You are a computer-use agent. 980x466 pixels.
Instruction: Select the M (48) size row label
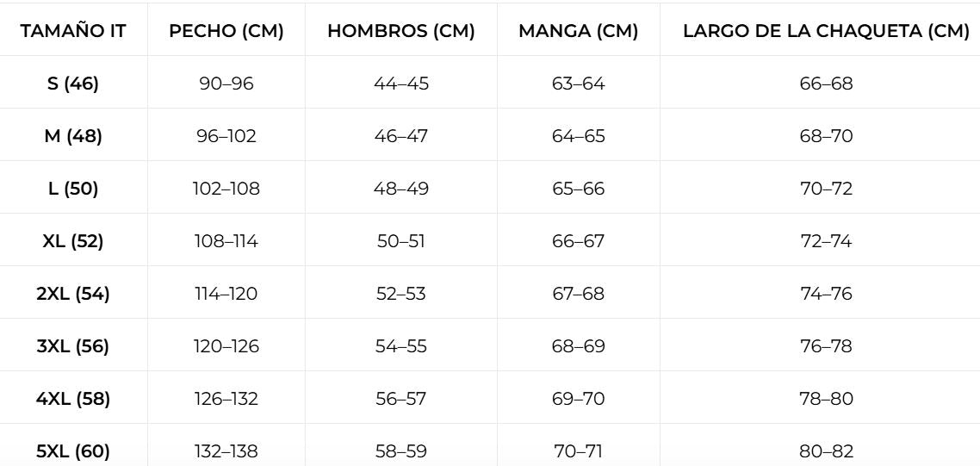73,136
